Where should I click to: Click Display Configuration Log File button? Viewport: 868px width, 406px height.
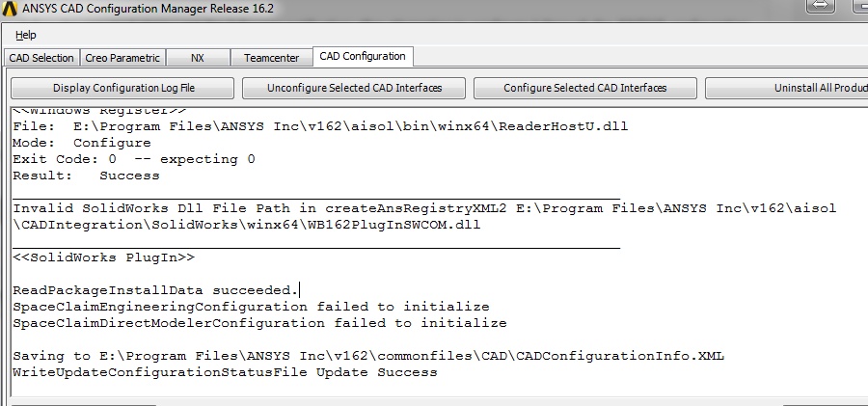(122, 88)
